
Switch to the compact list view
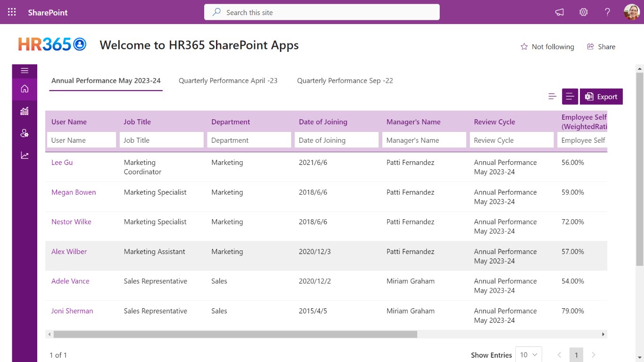[553, 97]
